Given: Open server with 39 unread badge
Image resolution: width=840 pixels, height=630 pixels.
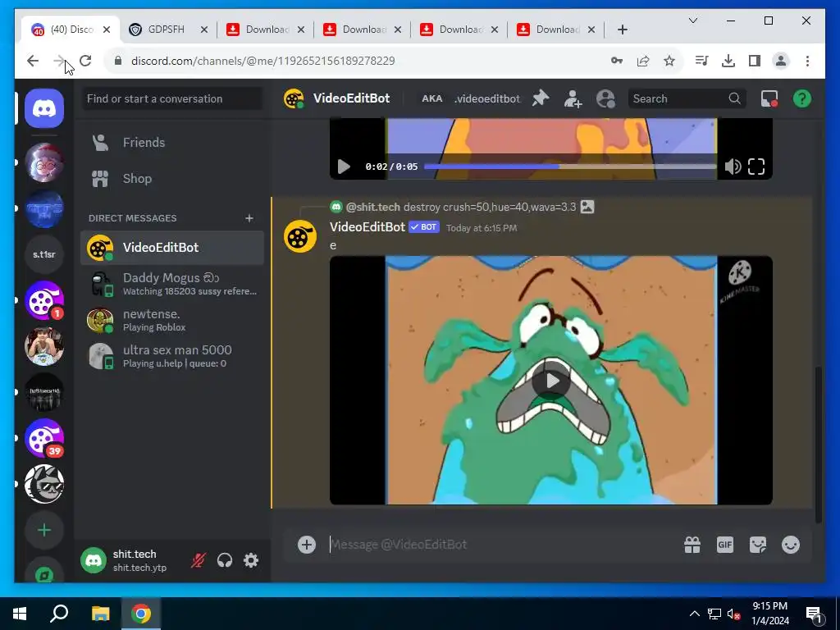Looking at the screenshot, I should [x=44, y=438].
